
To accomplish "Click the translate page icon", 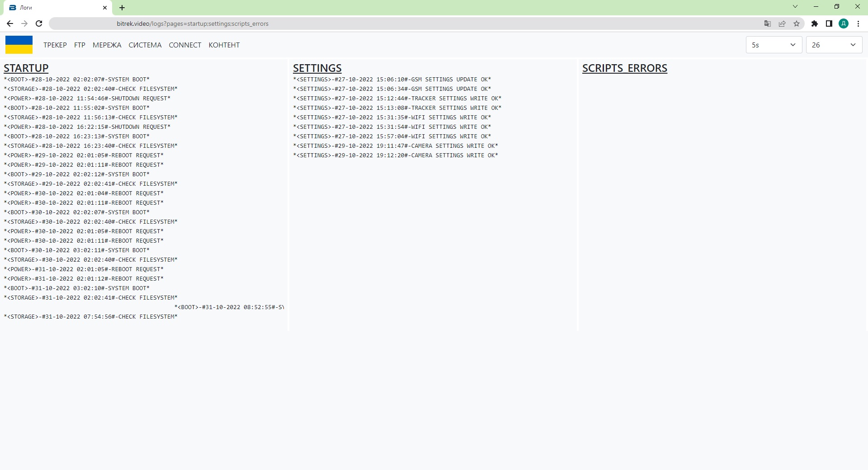I will [767, 23].
